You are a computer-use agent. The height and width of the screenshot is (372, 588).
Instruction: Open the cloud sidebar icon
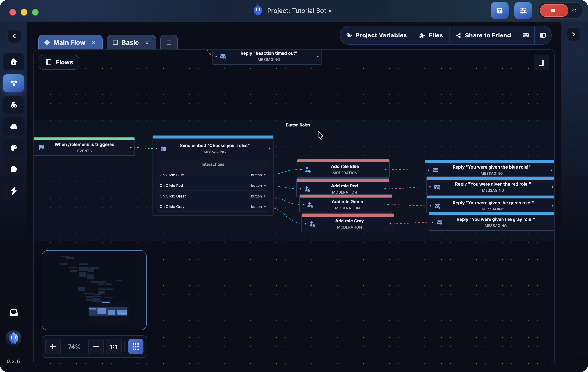tap(14, 126)
